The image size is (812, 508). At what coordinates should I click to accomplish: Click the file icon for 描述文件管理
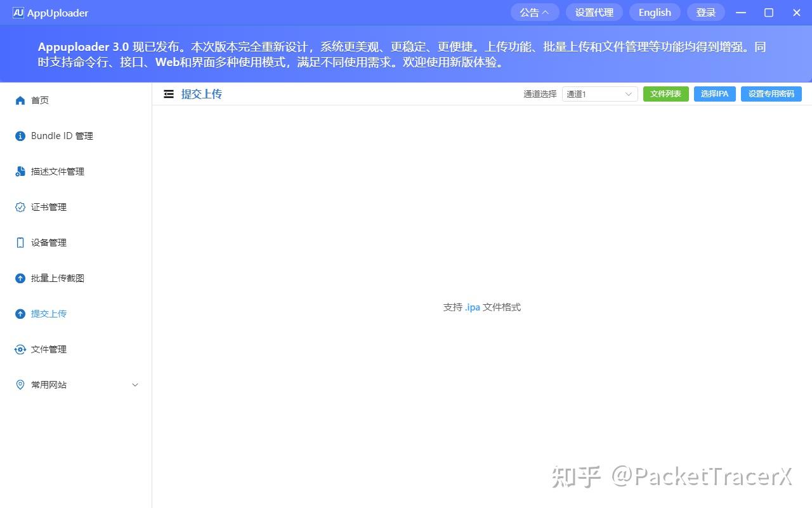(x=20, y=171)
